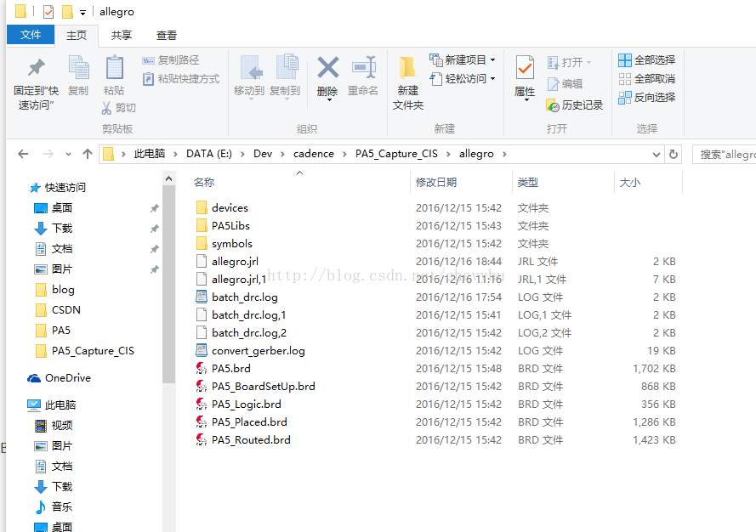This screenshot has height=532, width=756.
Task: Open the File (文件) menu tab
Action: pyautogui.click(x=31, y=35)
